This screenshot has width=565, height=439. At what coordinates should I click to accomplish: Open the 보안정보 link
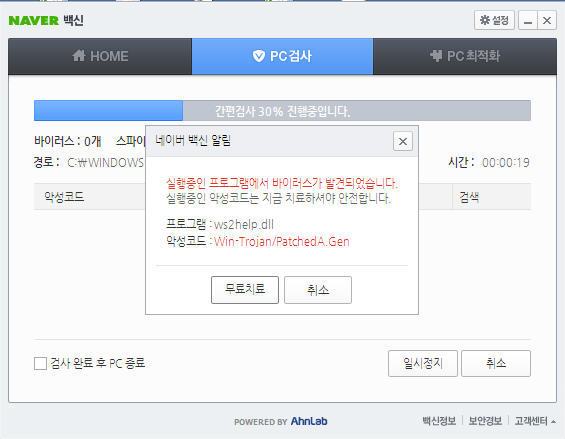pos(485,421)
